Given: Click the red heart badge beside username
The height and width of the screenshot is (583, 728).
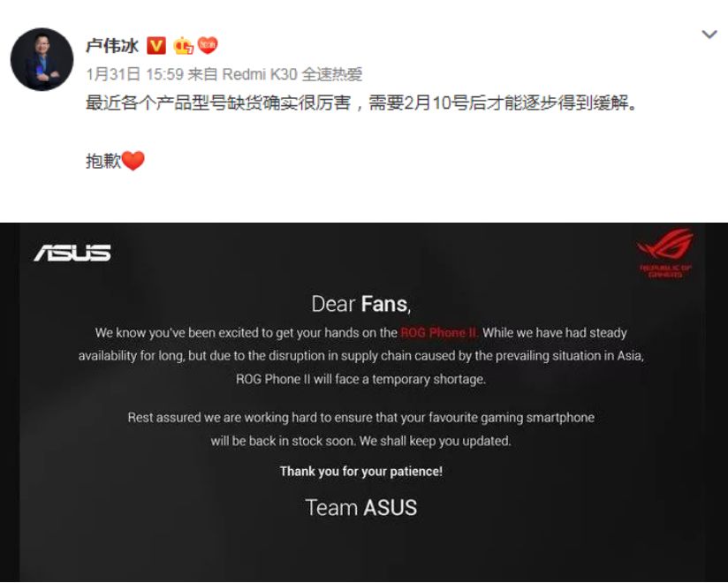Looking at the screenshot, I should [208, 45].
